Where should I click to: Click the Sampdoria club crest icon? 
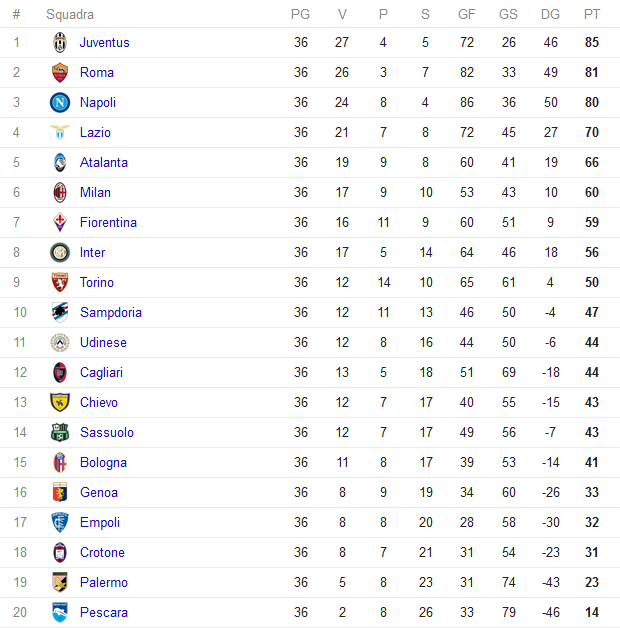pyautogui.click(x=60, y=312)
